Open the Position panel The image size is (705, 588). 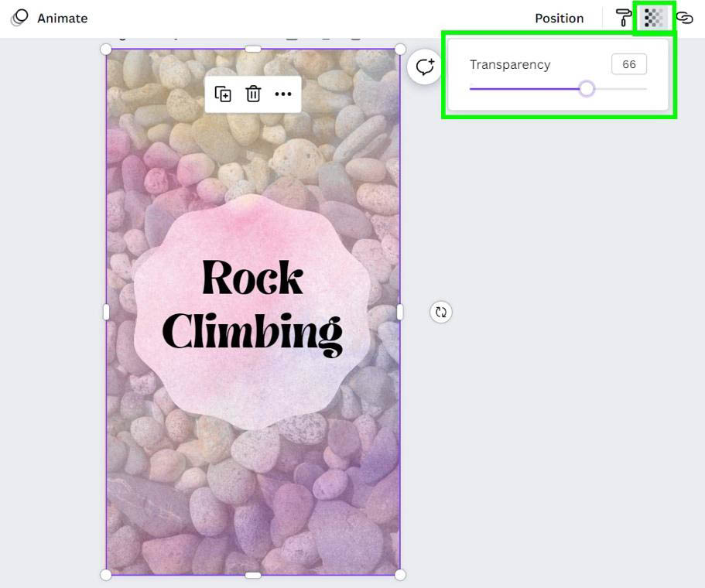pyautogui.click(x=559, y=19)
